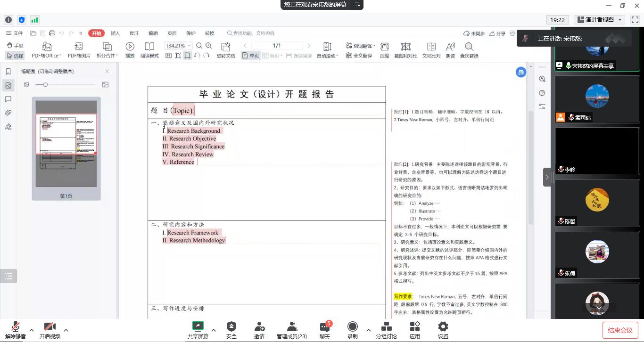Image resolution: width=644 pixels, height=342 pixels.
Task: Click the 分享 share button
Action: tap(497, 33)
